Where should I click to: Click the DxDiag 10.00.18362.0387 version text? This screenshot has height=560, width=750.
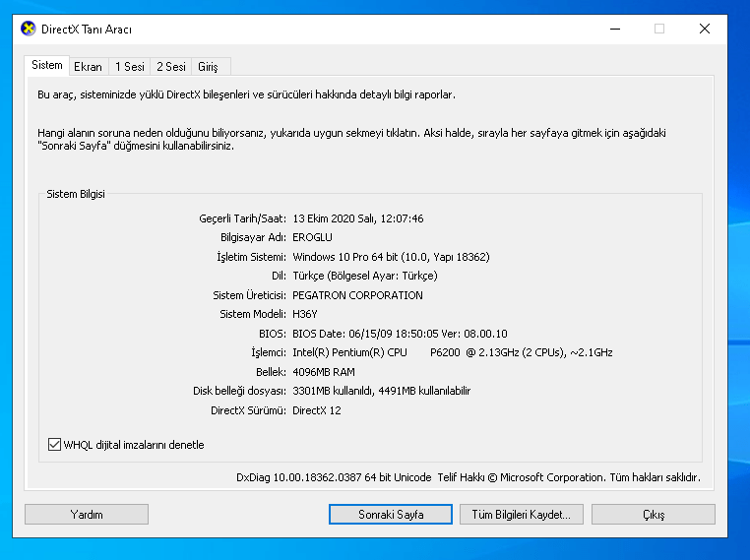[x=334, y=477]
